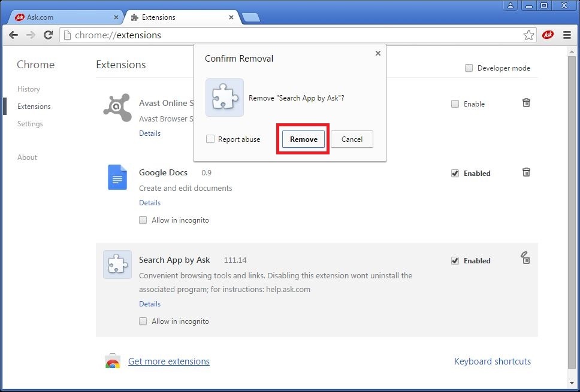The height and width of the screenshot is (392, 580).
Task: Select Extensions in the Chrome sidebar
Action: click(x=34, y=107)
